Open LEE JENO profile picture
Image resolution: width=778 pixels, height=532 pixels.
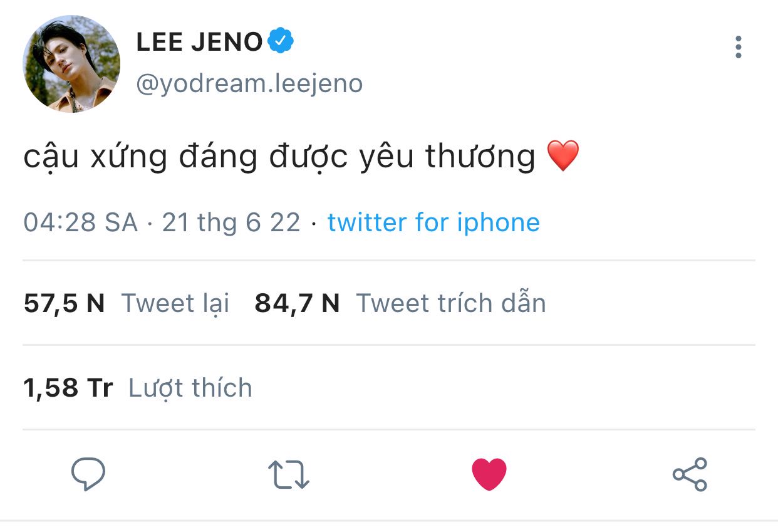(71, 64)
